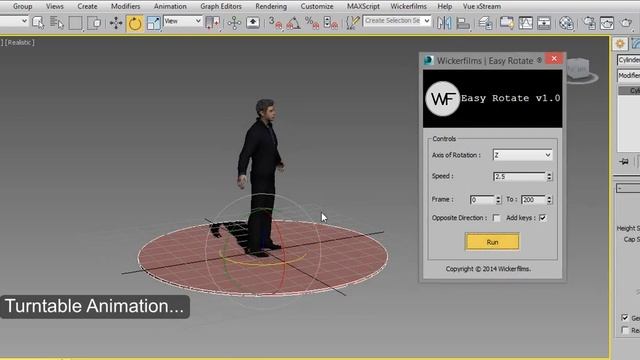Open the Create menu
640x360 pixels.
87,7
